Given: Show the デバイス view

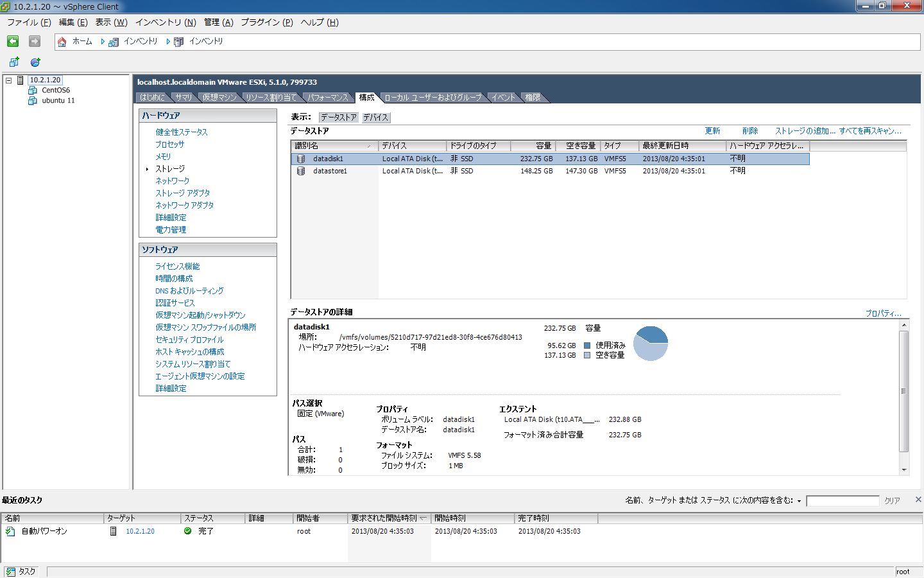Looking at the screenshot, I should tap(375, 118).
